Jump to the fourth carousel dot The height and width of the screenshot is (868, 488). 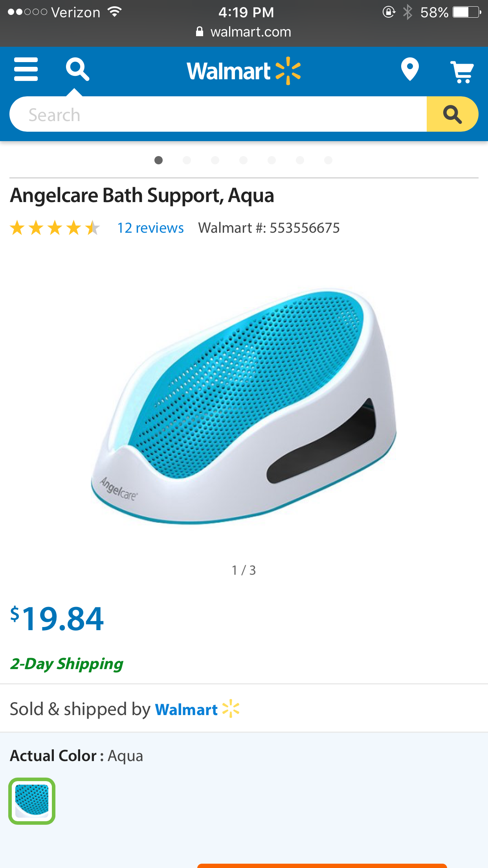pos(243,160)
